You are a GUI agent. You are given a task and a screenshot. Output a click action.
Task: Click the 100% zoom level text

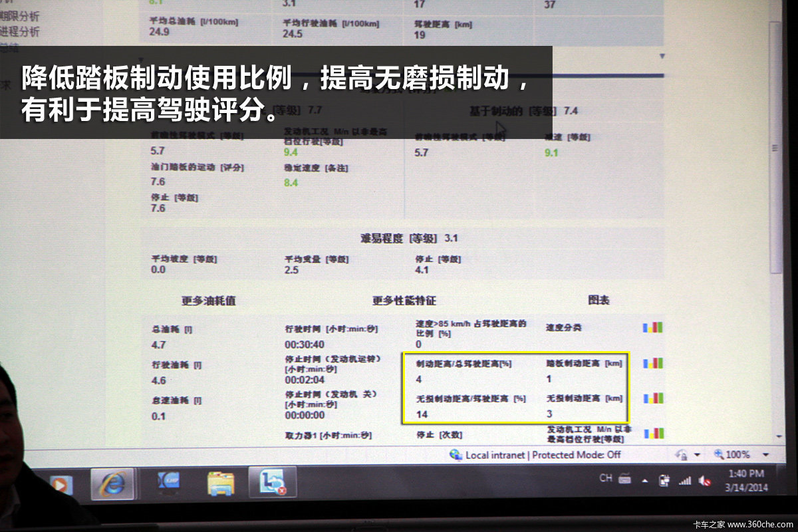tap(738, 455)
